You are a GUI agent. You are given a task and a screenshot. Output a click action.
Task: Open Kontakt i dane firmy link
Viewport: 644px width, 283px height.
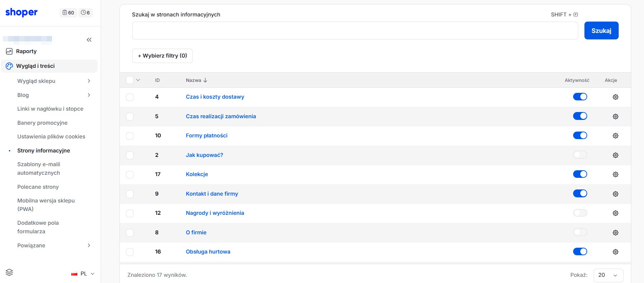click(x=212, y=194)
